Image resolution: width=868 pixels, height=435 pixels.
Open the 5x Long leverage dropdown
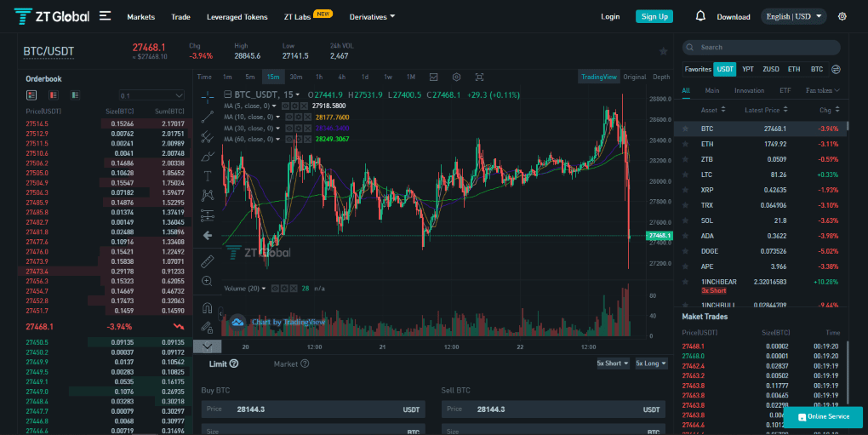tap(651, 363)
